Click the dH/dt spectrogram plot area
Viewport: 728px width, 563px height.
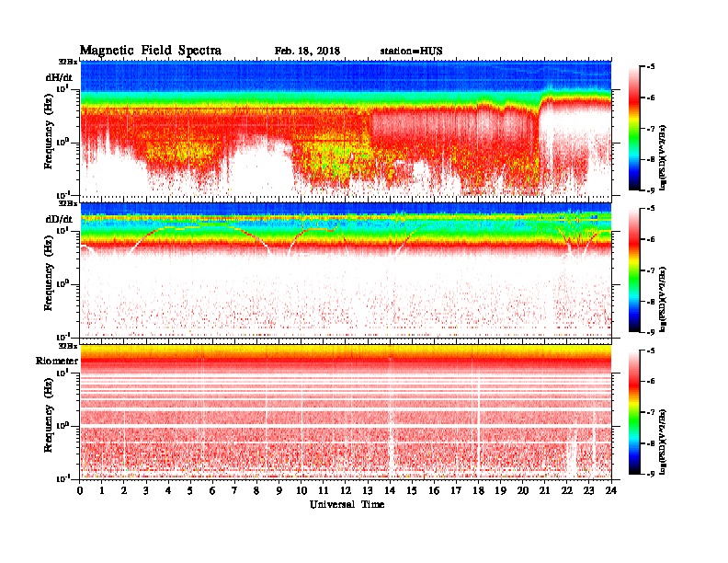pyautogui.click(x=346, y=128)
